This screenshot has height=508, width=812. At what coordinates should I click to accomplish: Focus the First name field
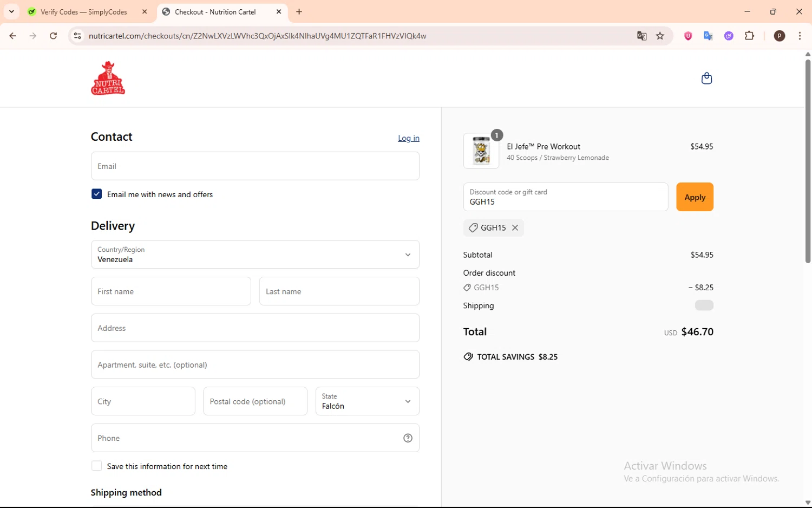(x=171, y=291)
